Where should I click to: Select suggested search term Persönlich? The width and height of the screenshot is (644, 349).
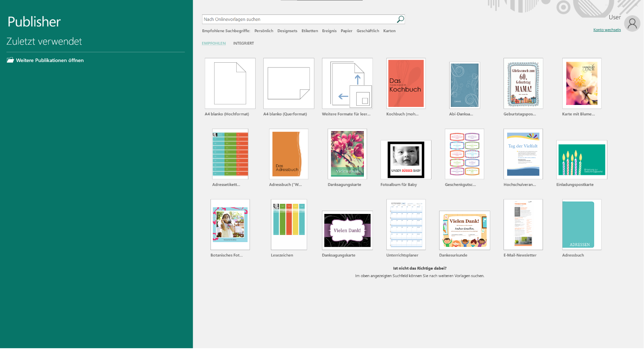[x=264, y=31]
